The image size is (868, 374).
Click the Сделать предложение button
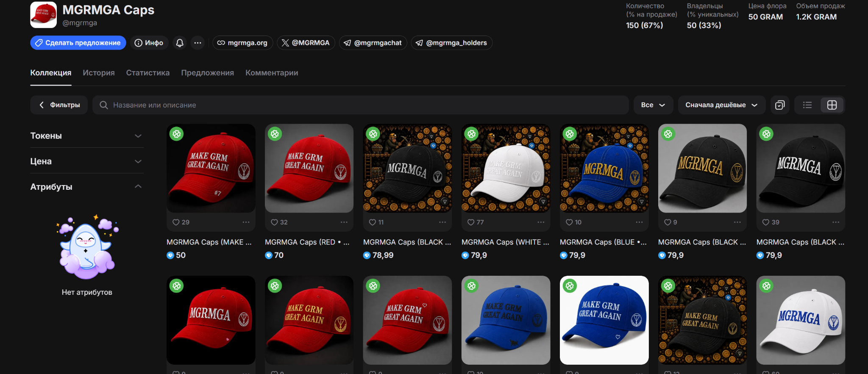point(78,43)
